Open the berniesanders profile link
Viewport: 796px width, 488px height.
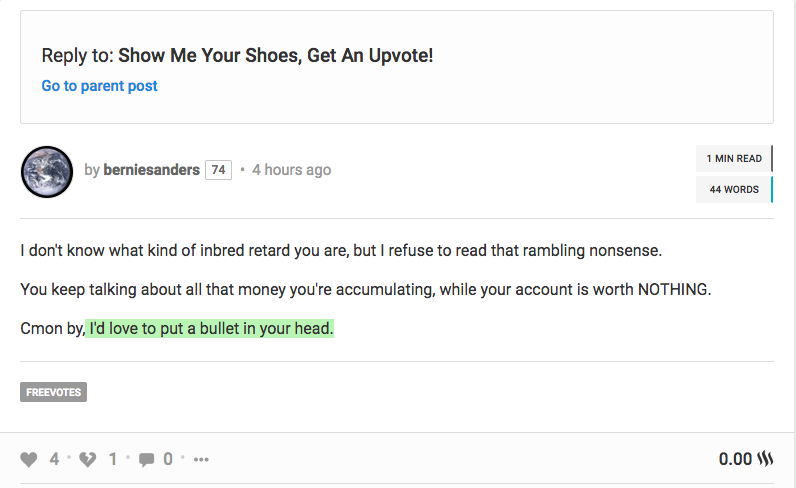click(x=151, y=170)
